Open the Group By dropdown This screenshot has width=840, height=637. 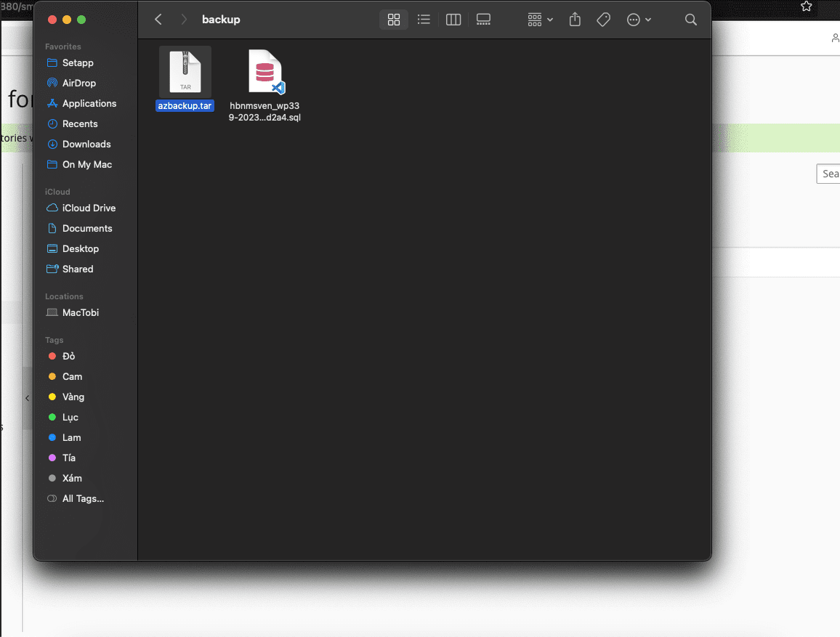coord(540,20)
